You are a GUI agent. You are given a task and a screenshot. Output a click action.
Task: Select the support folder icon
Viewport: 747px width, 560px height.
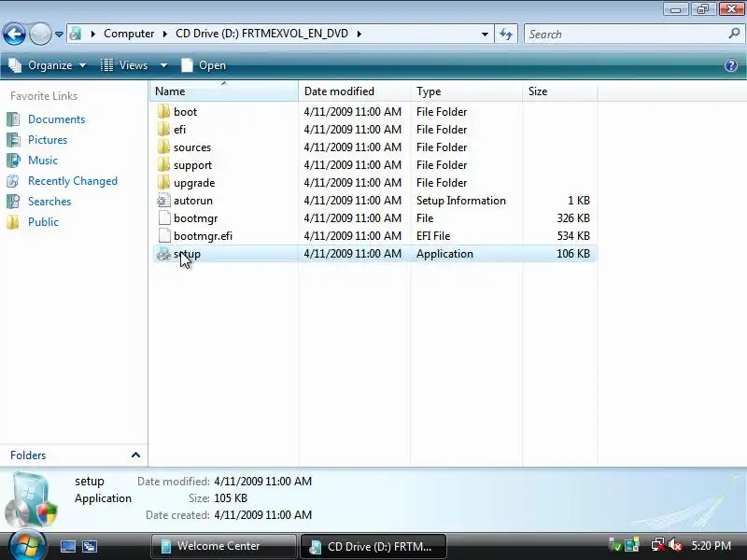pyautogui.click(x=163, y=165)
